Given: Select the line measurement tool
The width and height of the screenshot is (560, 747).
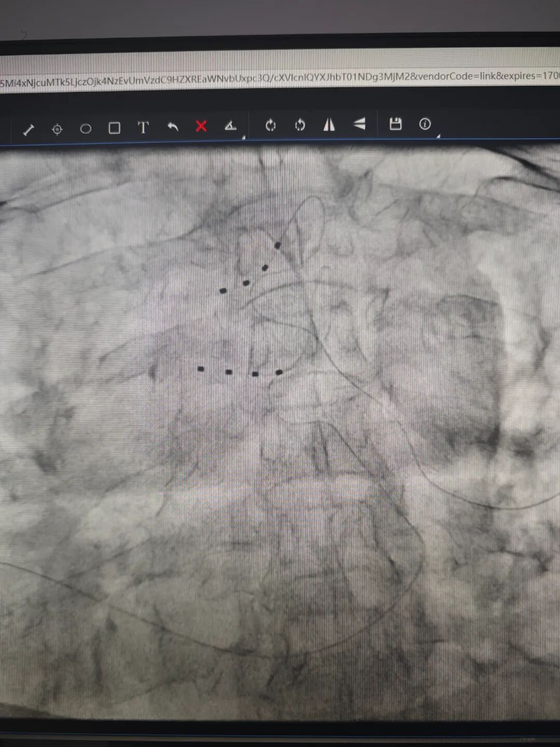Looking at the screenshot, I should click(x=29, y=130).
